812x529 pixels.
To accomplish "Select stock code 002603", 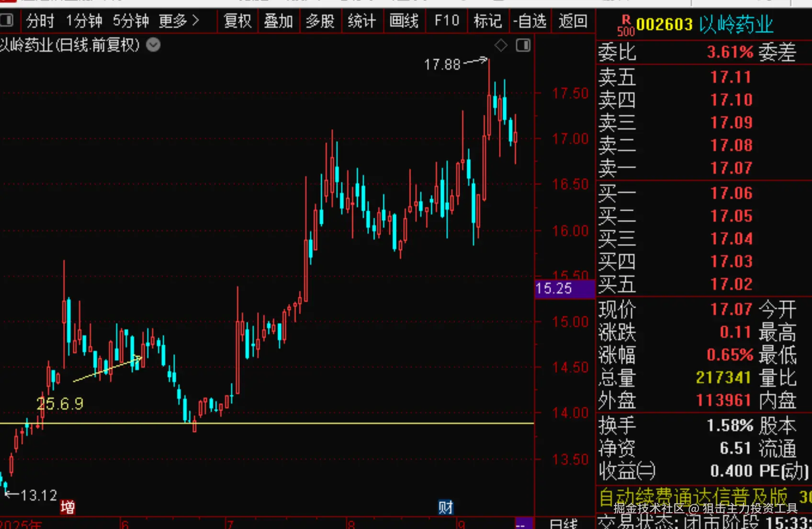I will [665, 24].
